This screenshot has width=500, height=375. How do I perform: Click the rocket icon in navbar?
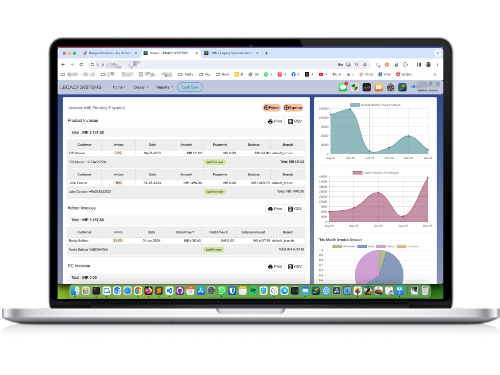[x=402, y=87]
